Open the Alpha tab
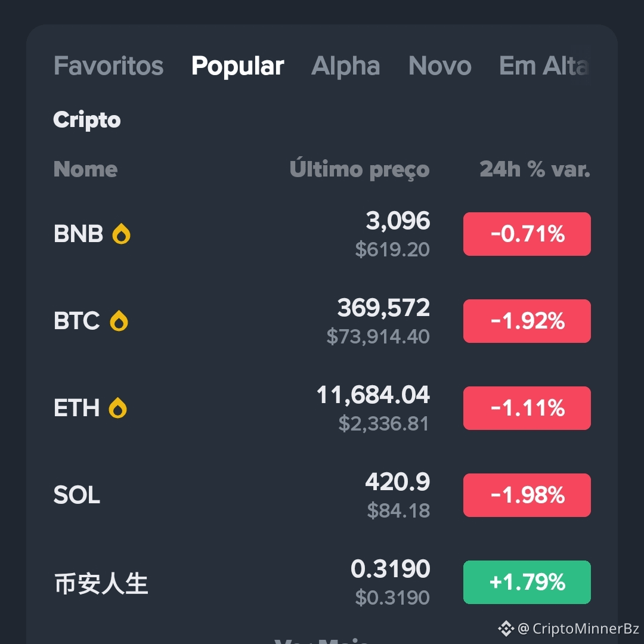The image size is (644, 644). (345, 66)
